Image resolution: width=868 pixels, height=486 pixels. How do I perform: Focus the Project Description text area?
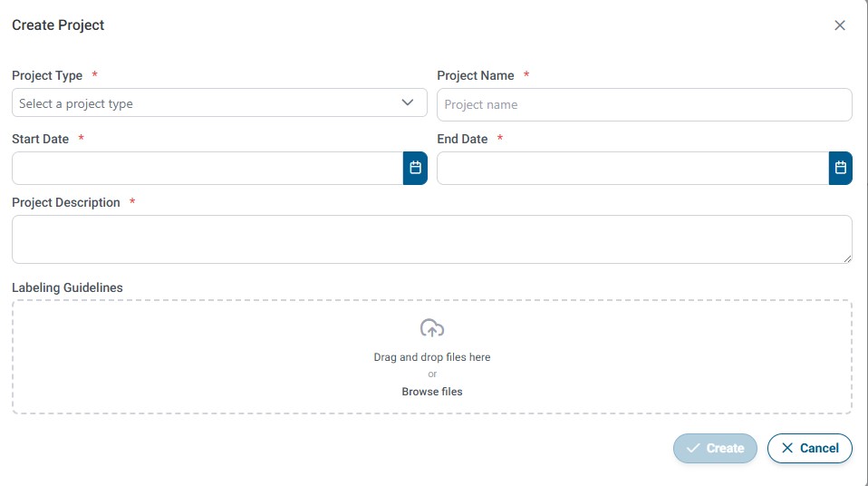pyautogui.click(x=431, y=239)
